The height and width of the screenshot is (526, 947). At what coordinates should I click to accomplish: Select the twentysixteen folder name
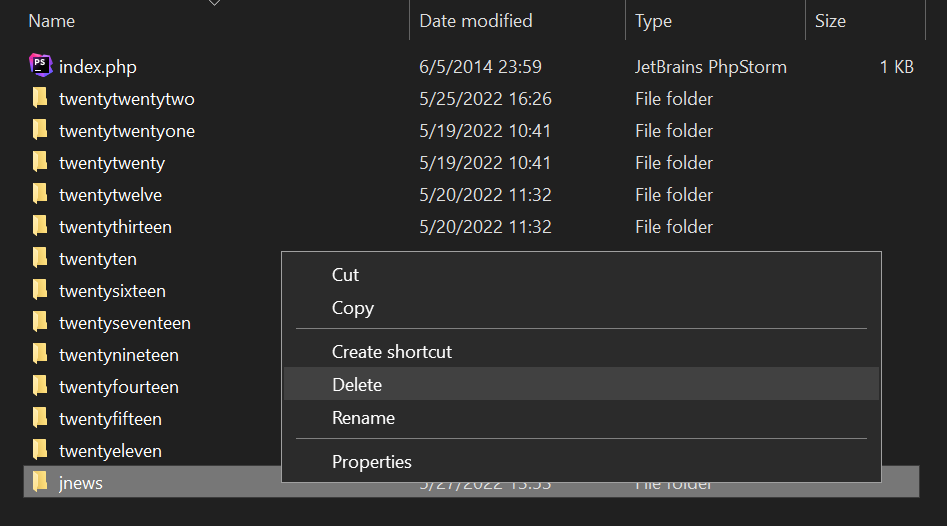(112, 291)
